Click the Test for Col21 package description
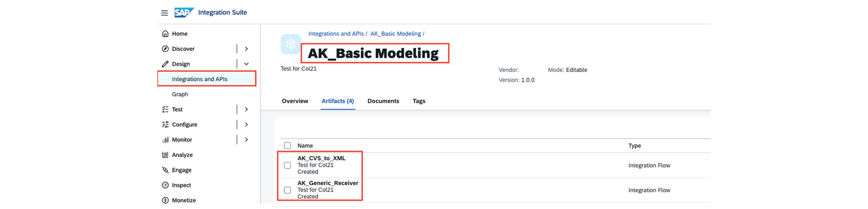 (298, 69)
